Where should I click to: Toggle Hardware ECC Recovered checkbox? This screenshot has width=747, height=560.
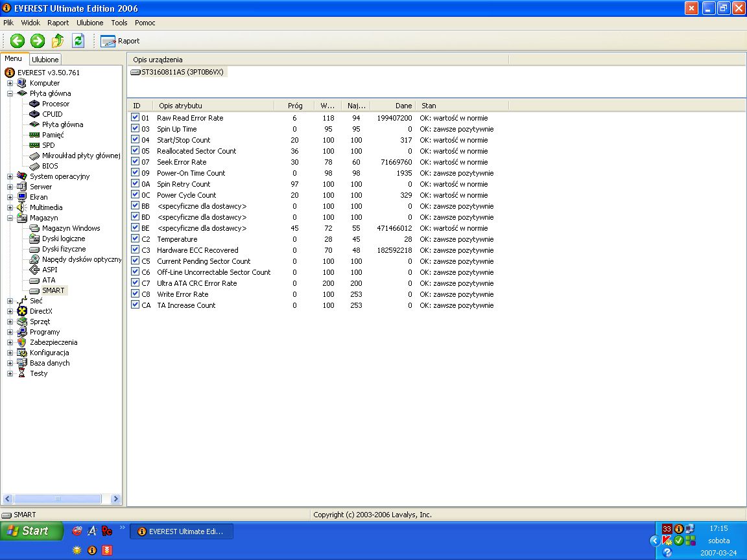point(136,250)
